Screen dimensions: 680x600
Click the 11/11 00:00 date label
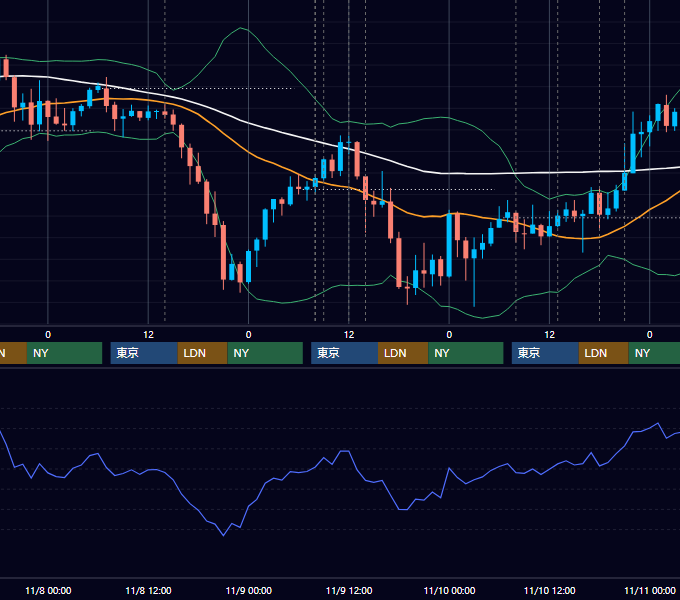650,590
